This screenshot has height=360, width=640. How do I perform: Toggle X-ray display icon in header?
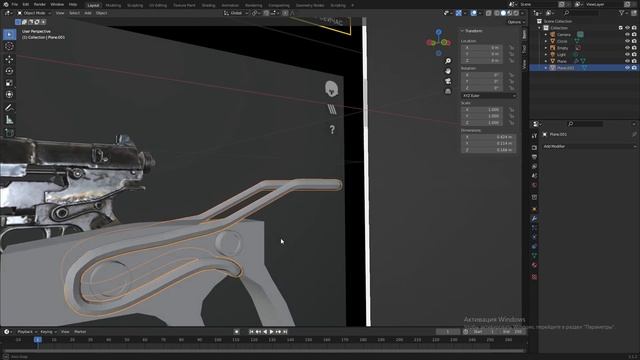[x=489, y=13]
